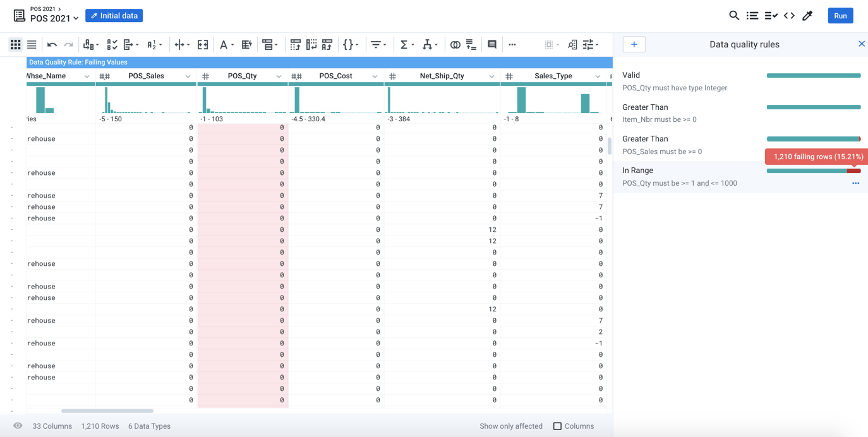This screenshot has width=868, height=437.
Task: Select the eyedropper icon in header
Action: 807,16
